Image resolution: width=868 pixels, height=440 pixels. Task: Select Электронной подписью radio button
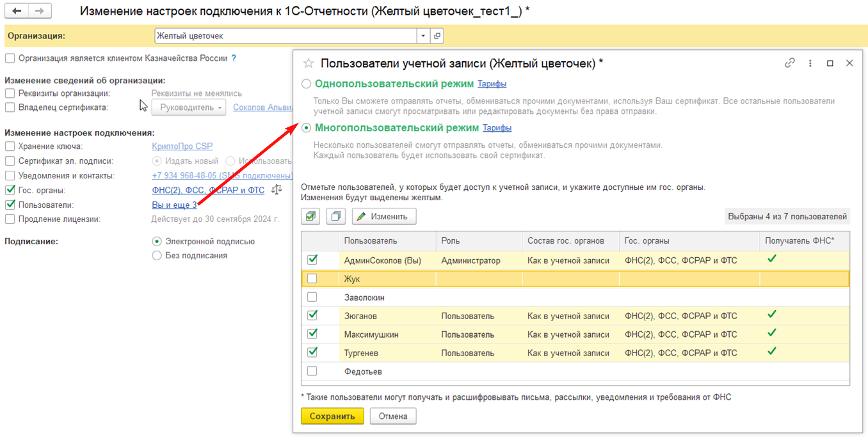pos(157,242)
